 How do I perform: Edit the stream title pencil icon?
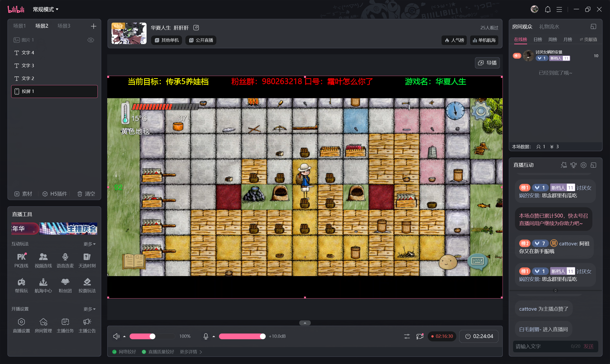click(196, 28)
